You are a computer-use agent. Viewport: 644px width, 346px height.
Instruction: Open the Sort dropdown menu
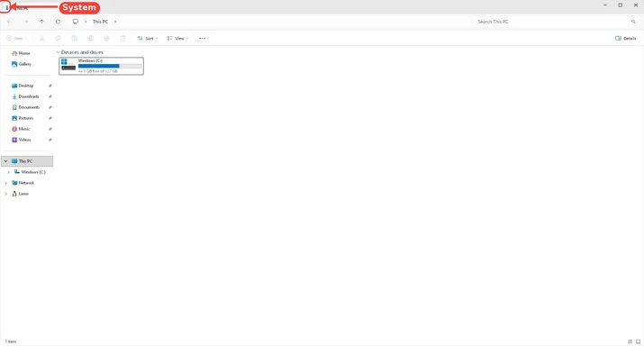tap(148, 38)
